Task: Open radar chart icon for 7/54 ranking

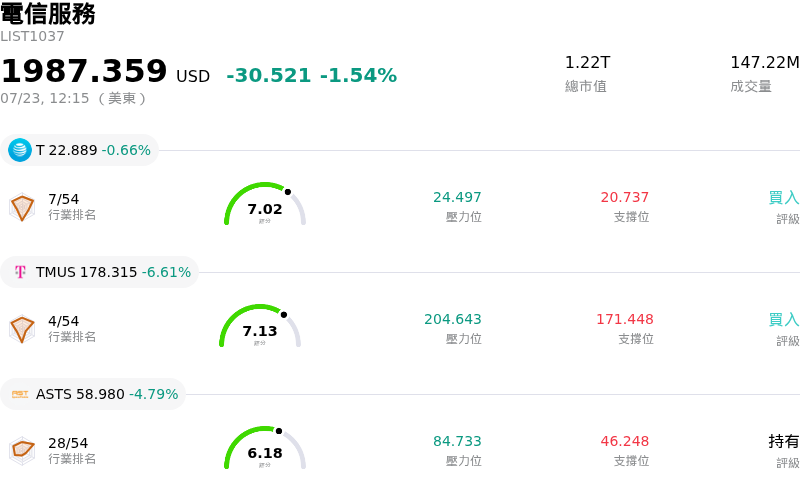Action: coord(22,207)
